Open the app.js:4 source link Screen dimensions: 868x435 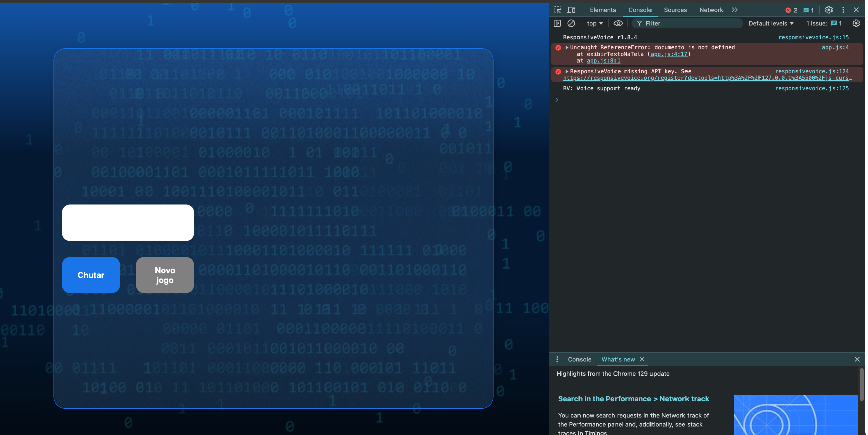(835, 47)
